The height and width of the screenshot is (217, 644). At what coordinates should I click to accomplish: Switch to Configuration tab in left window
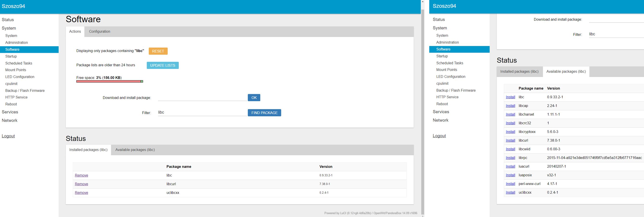coord(100,32)
